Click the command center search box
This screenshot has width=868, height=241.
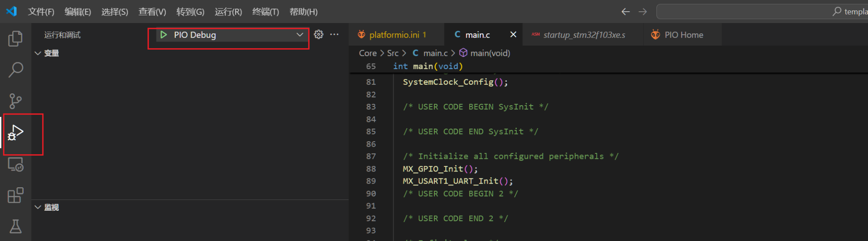tap(759, 12)
